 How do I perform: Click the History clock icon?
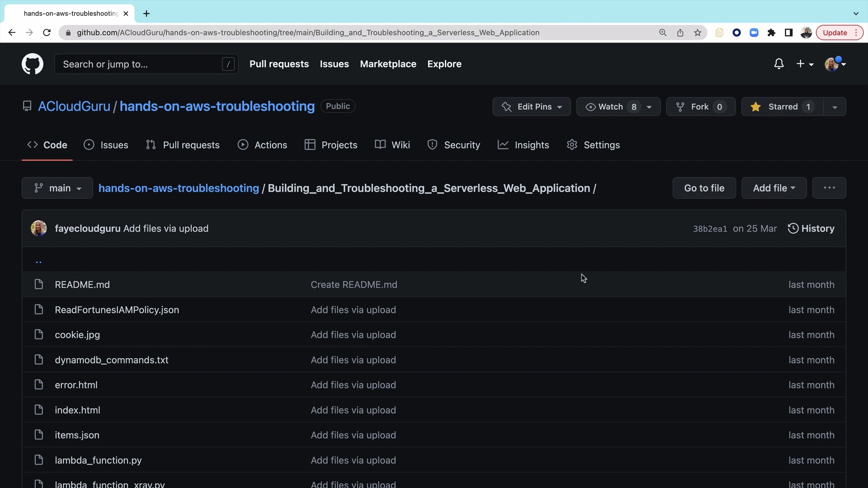coord(793,229)
